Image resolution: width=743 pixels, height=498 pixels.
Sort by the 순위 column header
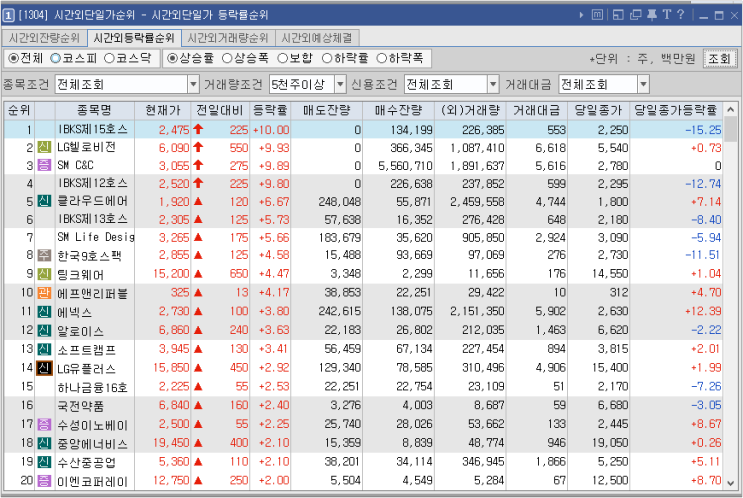pyautogui.click(x=19, y=110)
